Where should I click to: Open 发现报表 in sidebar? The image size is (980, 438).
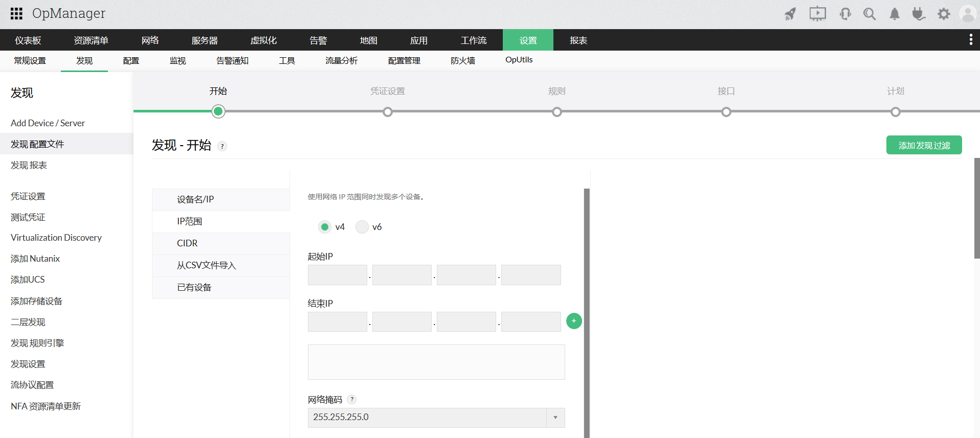(29, 165)
